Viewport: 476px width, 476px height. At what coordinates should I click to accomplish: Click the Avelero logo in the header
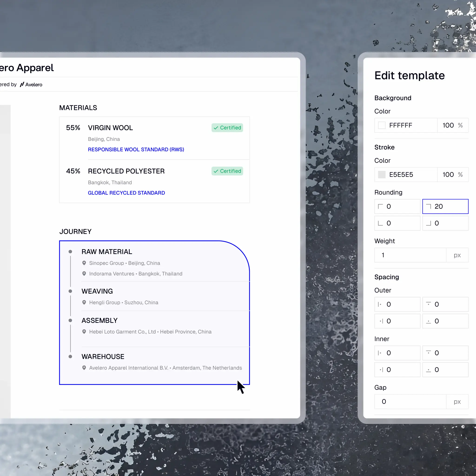pyautogui.click(x=31, y=85)
